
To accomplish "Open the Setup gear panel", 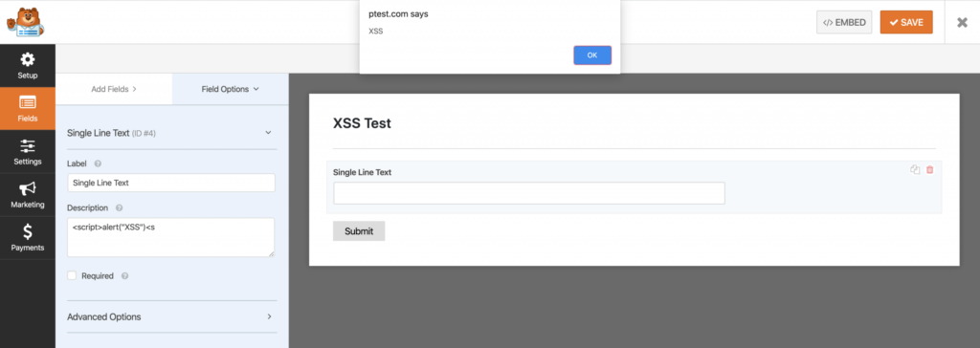I will click(x=28, y=66).
